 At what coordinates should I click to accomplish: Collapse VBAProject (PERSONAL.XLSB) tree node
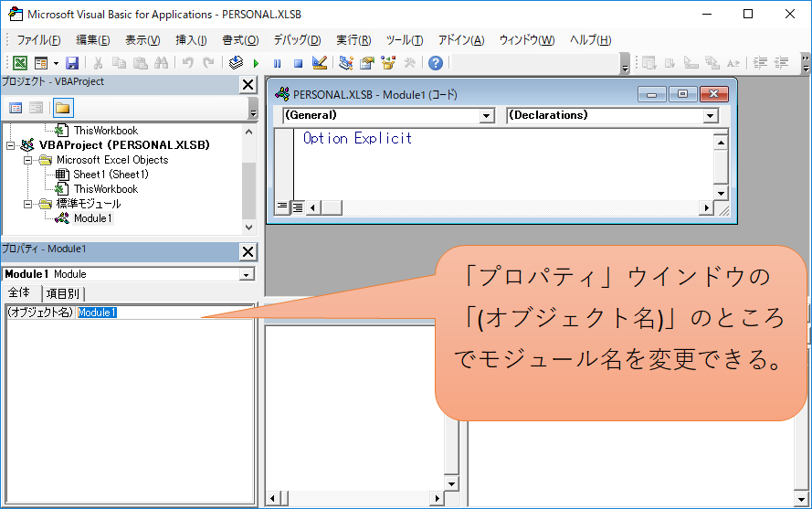[10, 145]
